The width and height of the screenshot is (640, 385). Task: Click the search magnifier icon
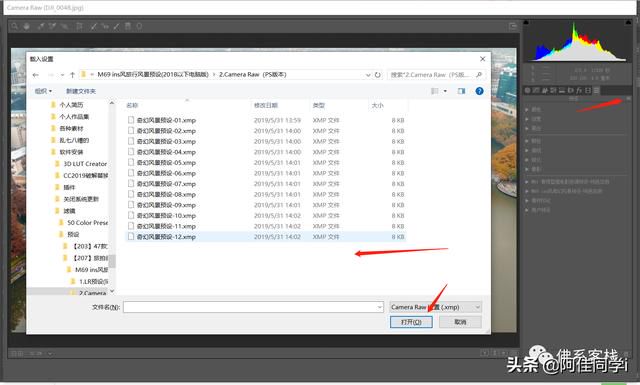(479, 75)
